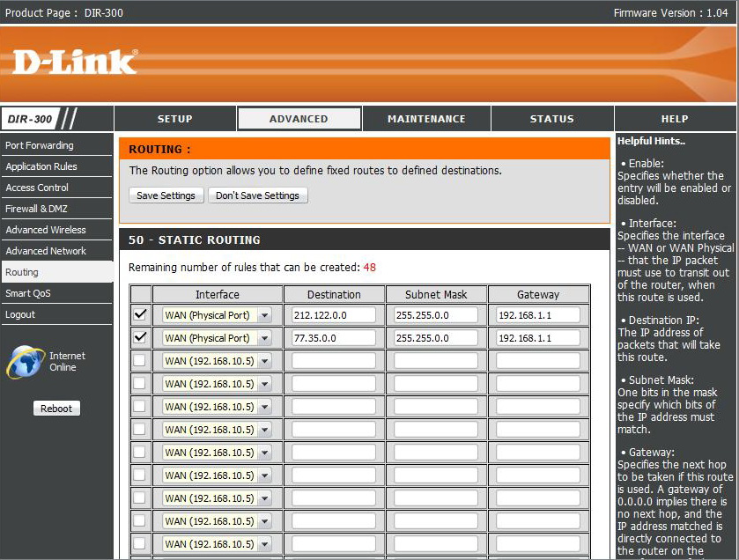Viewport: 739px width, 560px height.
Task: Enable the fourth static route checkbox
Action: [x=140, y=384]
